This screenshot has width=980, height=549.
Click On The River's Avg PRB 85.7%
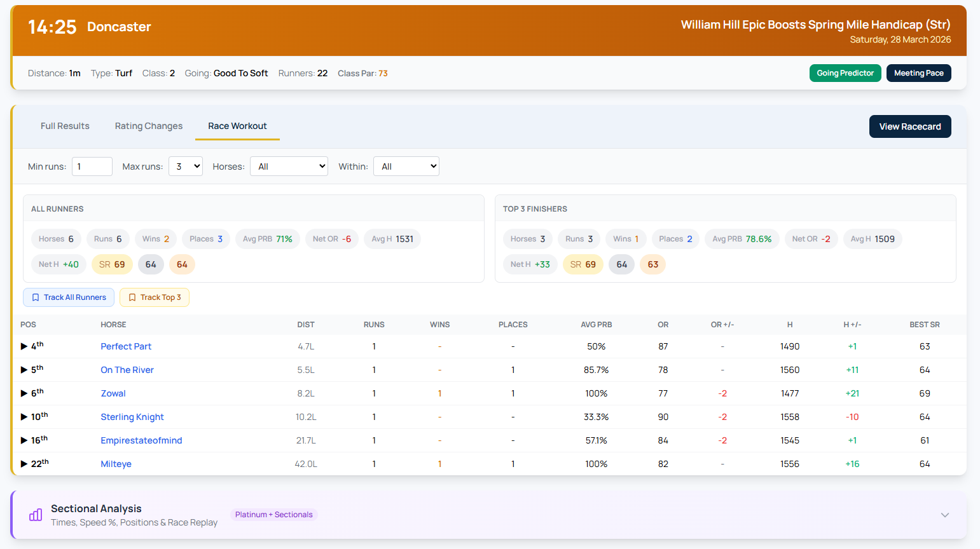(597, 370)
